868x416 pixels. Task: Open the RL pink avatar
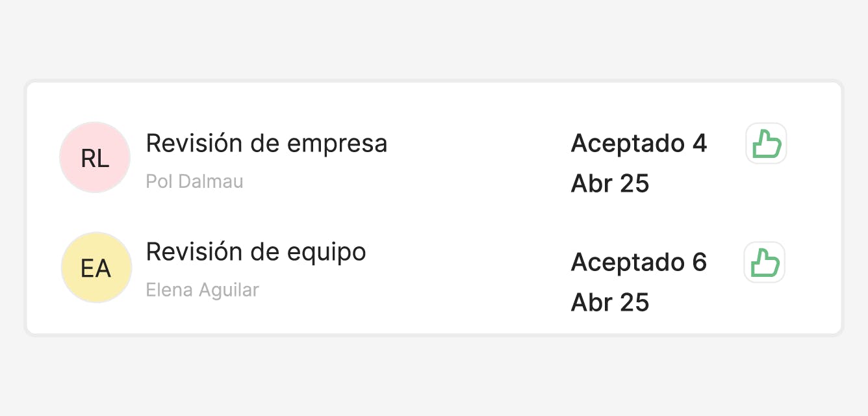(x=95, y=157)
